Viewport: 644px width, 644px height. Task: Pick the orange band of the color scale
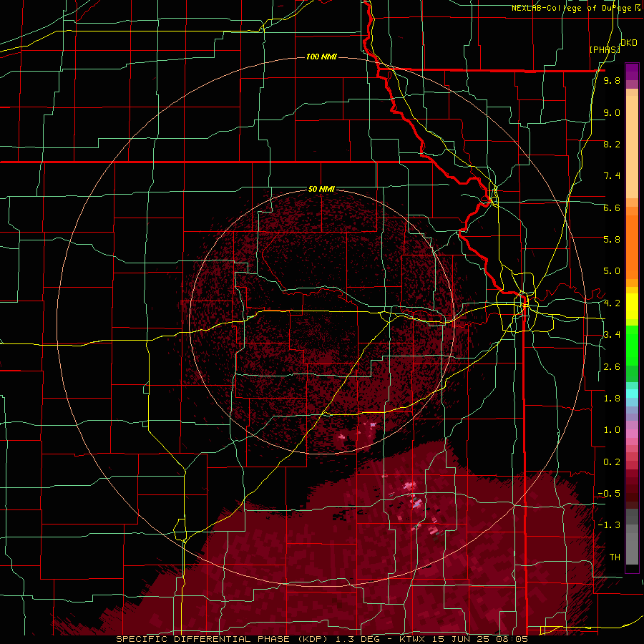pos(632,246)
